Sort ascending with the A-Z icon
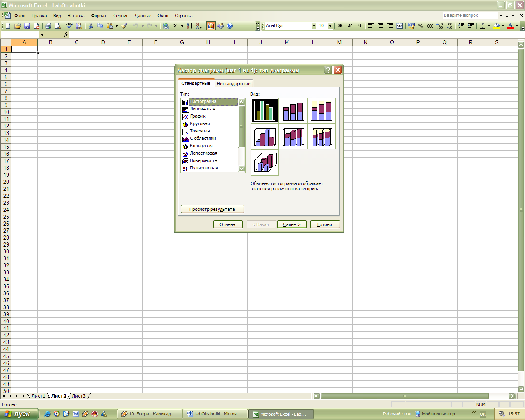Image resolution: width=525 pixels, height=420 pixels. click(x=189, y=26)
